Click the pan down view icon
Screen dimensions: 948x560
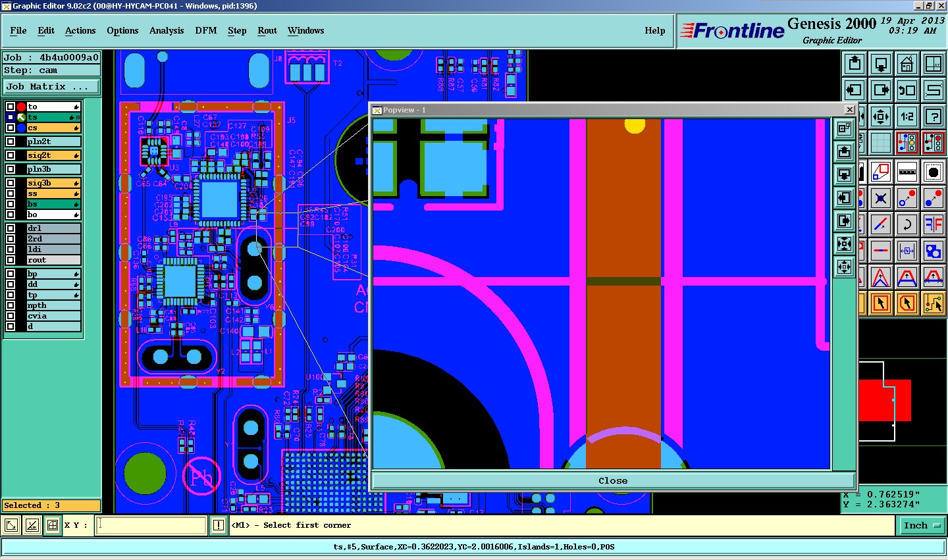click(881, 64)
